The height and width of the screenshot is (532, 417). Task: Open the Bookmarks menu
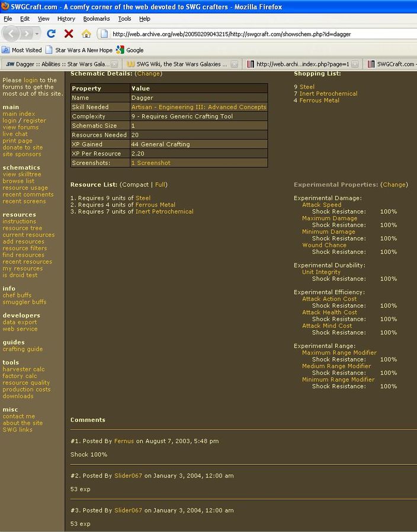click(96, 19)
